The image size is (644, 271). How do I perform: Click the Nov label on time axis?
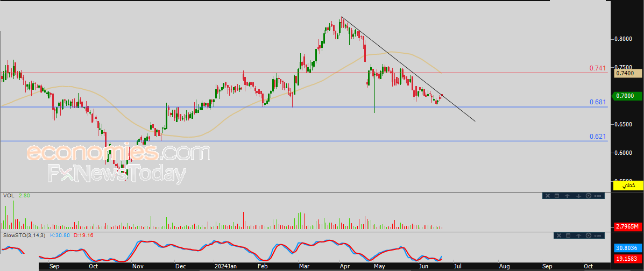tap(138, 266)
